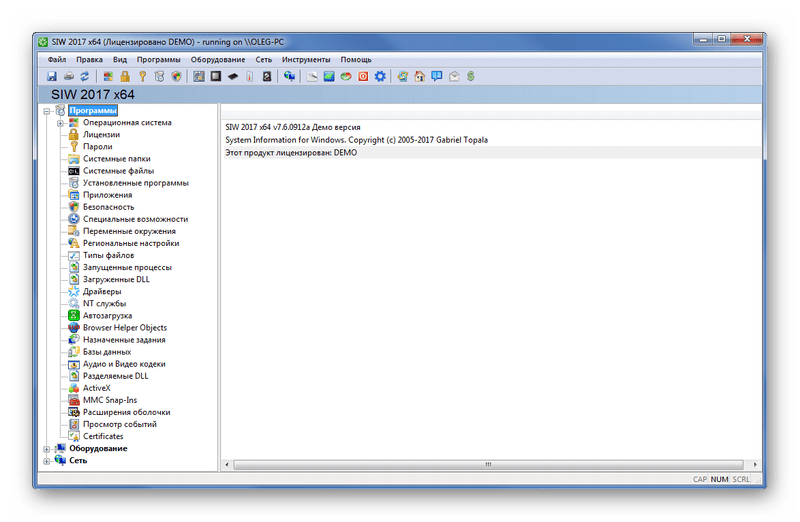Viewport: 800px width, 522px height.
Task: Click the CPU chip toolbar icon
Action: point(216,77)
